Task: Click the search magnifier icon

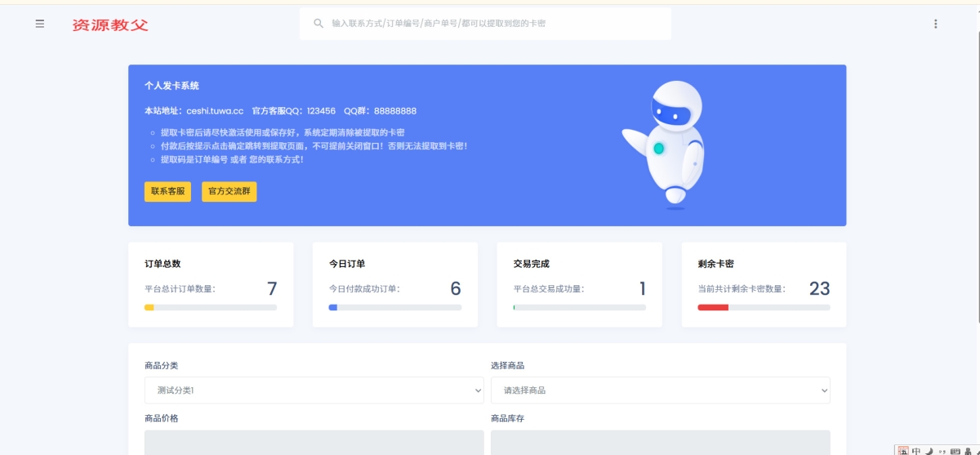Action: point(318,24)
